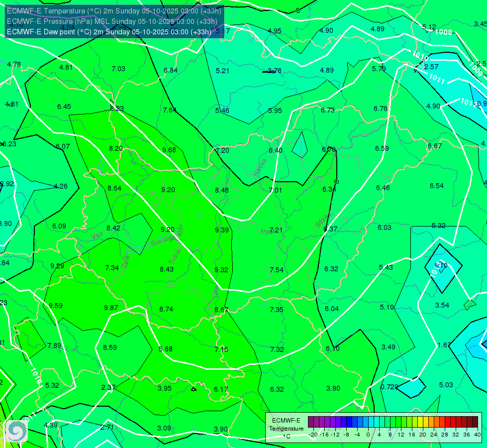Click the 7.03 temperature value

[118, 69]
